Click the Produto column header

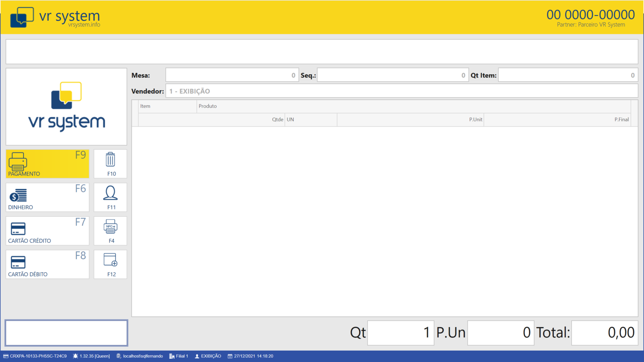(x=208, y=106)
